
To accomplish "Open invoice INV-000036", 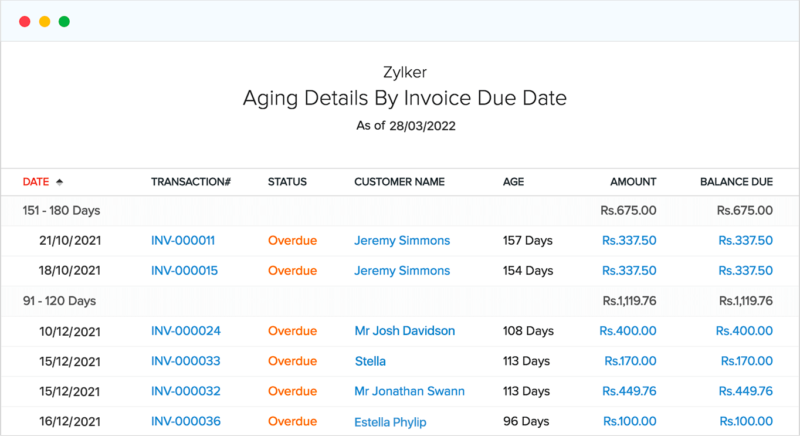I will pos(185,421).
